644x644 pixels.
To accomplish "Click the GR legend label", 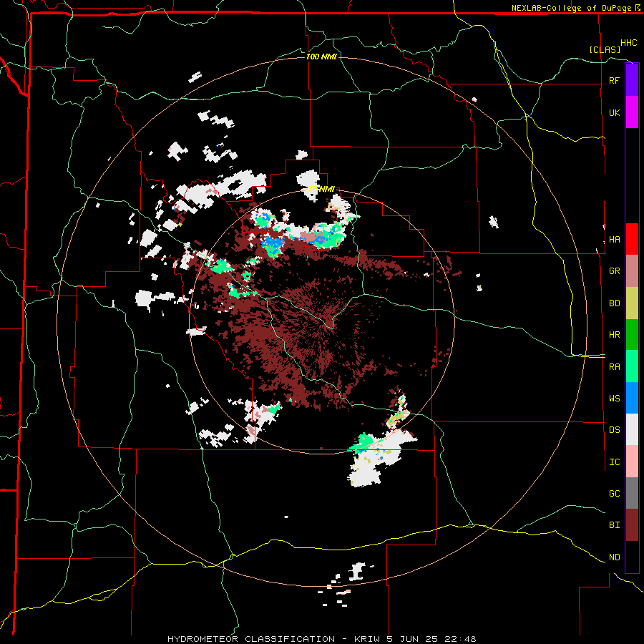I will 614,271.
